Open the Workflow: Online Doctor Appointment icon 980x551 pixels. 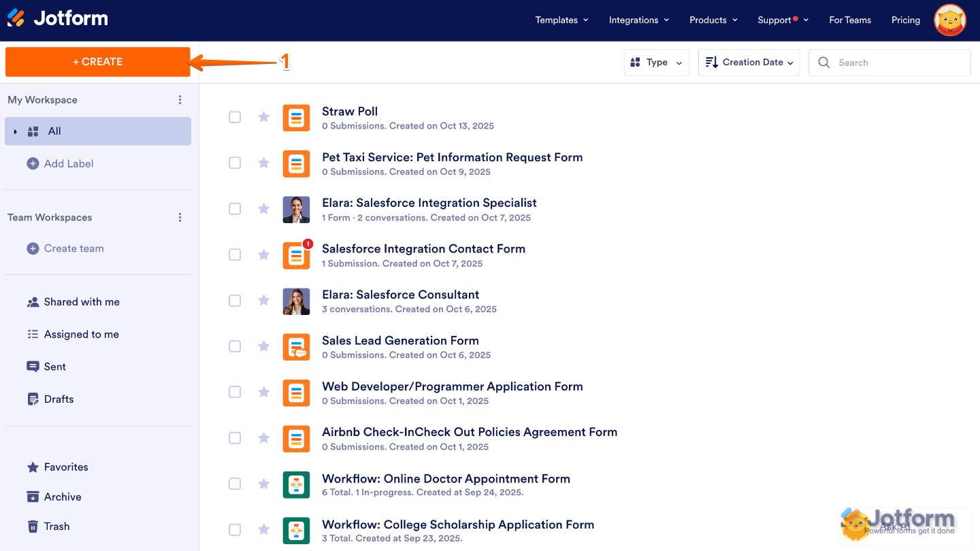point(296,484)
